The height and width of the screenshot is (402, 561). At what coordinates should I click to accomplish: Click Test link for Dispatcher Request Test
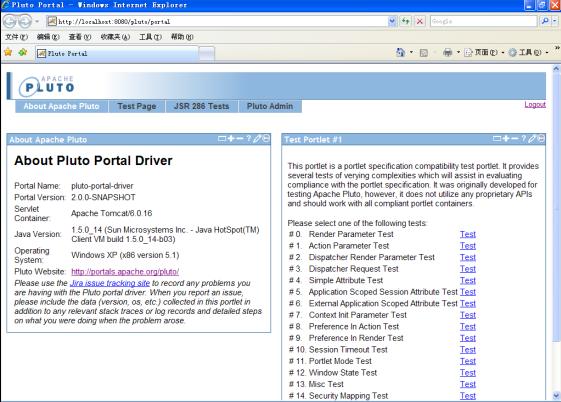[468, 269]
